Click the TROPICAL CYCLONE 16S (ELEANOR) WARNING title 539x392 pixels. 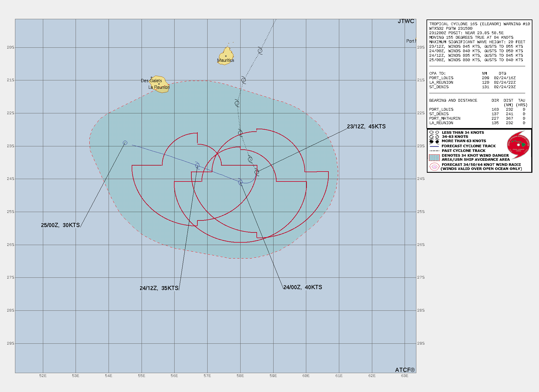pos(479,24)
